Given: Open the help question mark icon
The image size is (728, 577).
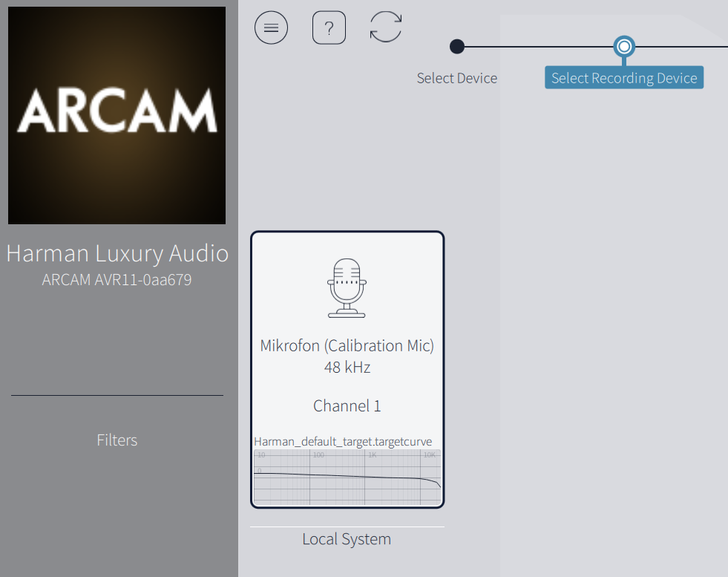Looking at the screenshot, I should [329, 28].
